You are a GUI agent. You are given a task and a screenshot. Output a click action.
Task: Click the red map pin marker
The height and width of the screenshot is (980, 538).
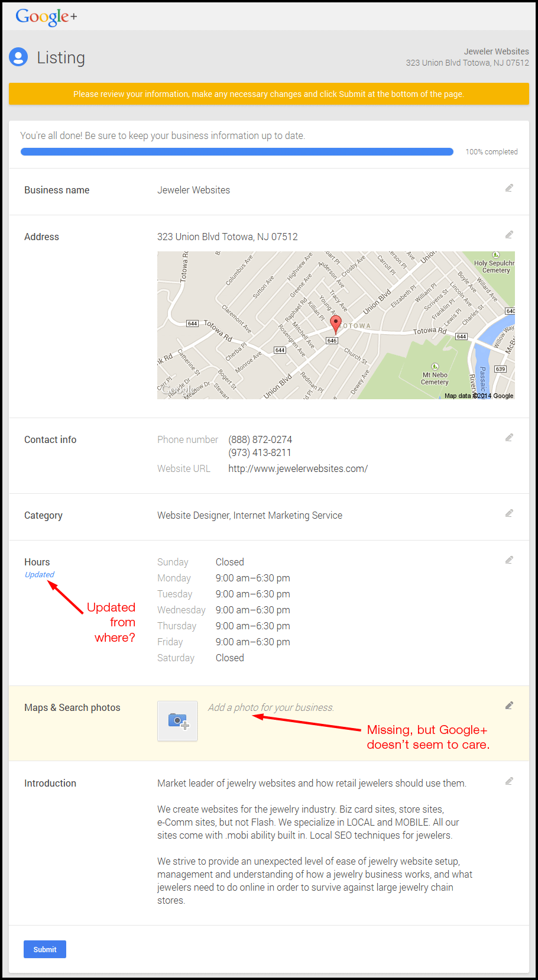(336, 324)
